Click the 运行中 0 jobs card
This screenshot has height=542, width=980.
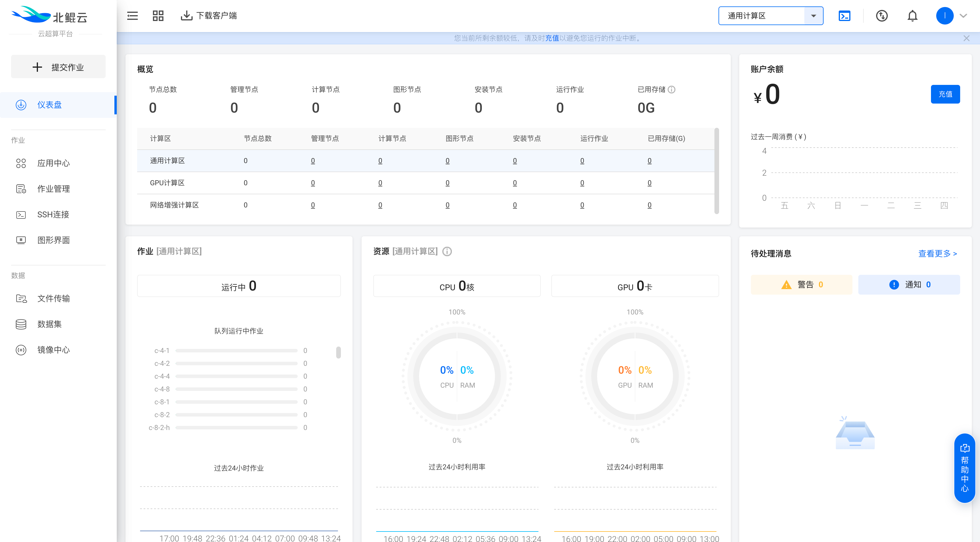tap(238, 286)
